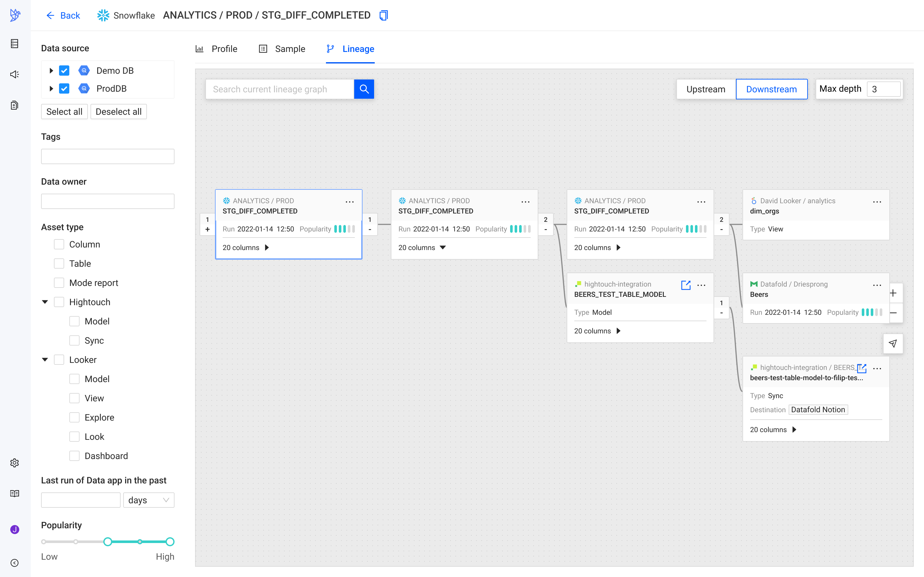Click the Upstream direction button
The height and width of the screenshot is (577, 924).
[706, 89]
